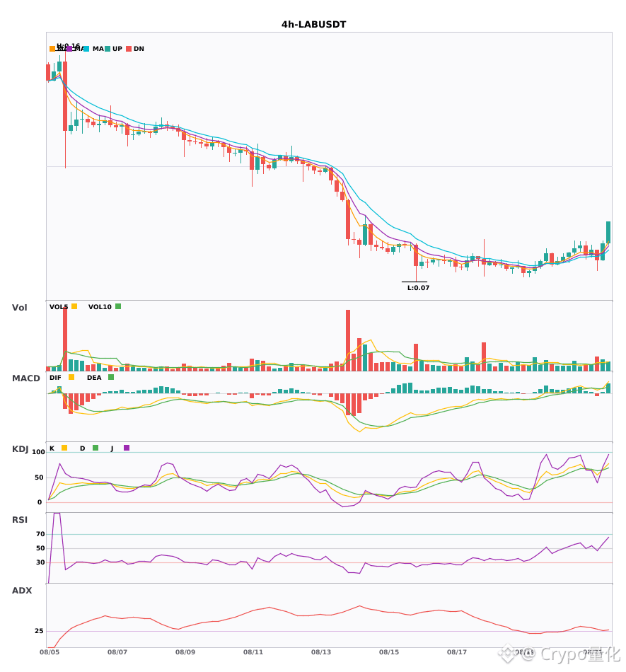Screen dimensions: 626x672
Task: Click the Vol panel label
Action: point(19,308)
